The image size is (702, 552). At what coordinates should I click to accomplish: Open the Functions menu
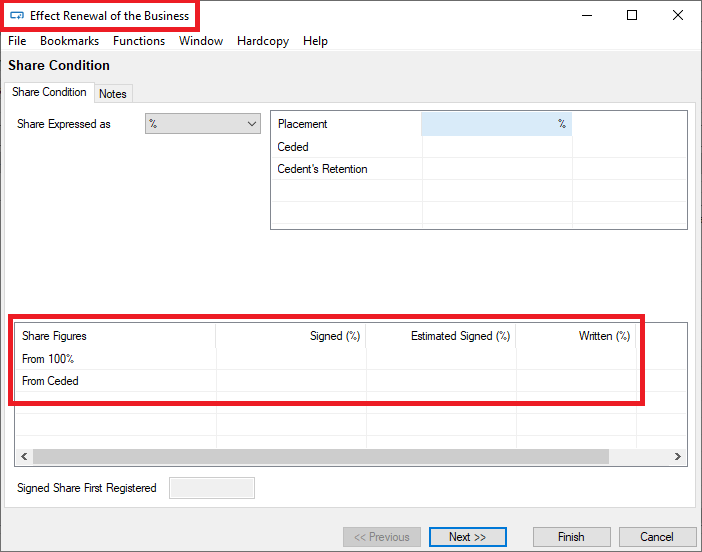pyautogui.click(x=139, y=41)
